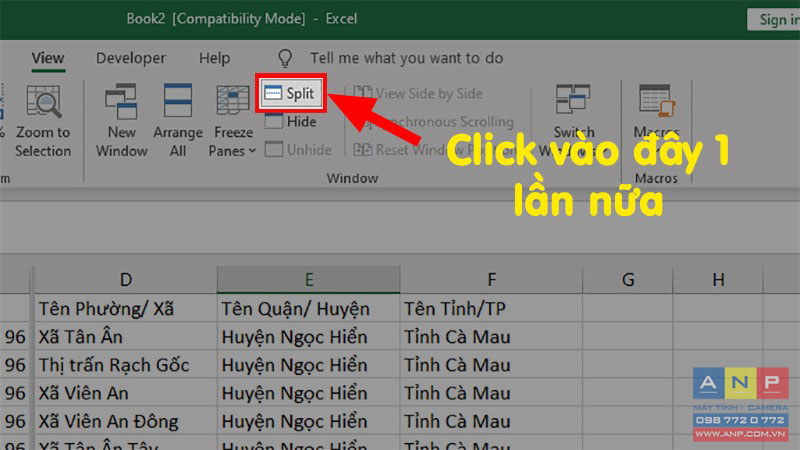Click the Sign in button

tap(773, 20)
